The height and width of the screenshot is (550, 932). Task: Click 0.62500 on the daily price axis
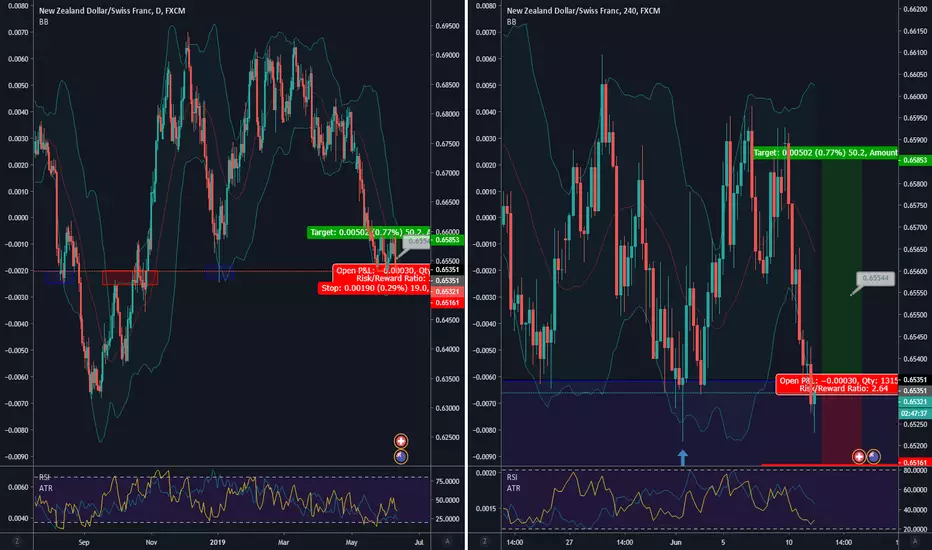click(447, 438)
